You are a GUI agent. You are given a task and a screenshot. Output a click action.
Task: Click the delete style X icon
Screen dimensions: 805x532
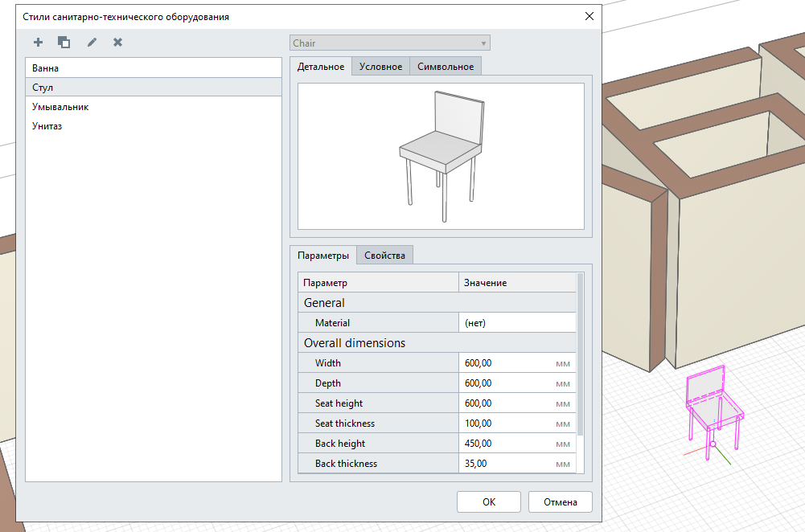point(117,42)
